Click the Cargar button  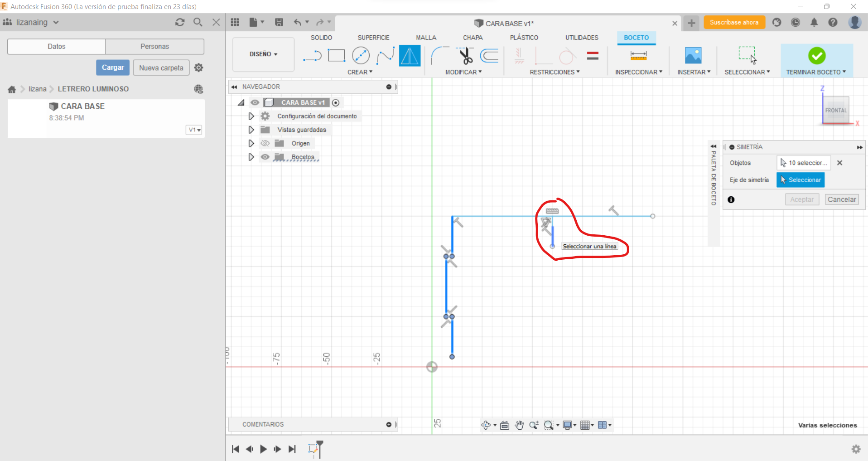(x=113, y=68)
